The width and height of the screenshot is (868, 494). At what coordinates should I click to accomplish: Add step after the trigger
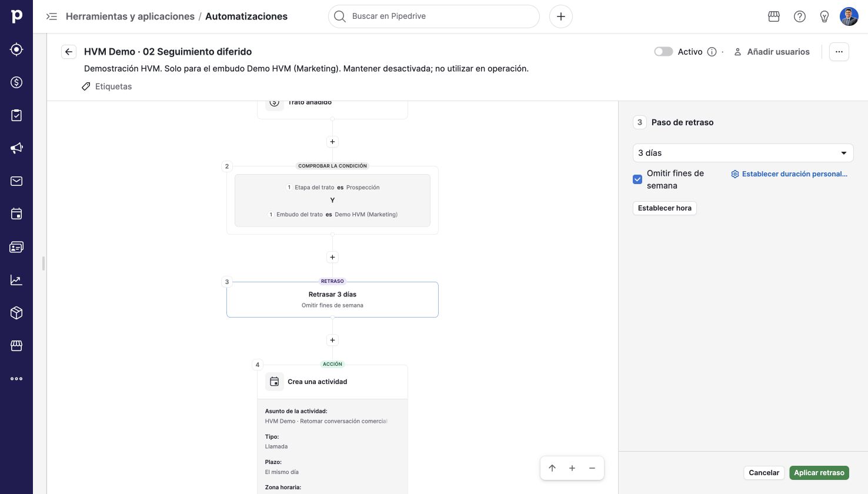click(332, 142)
